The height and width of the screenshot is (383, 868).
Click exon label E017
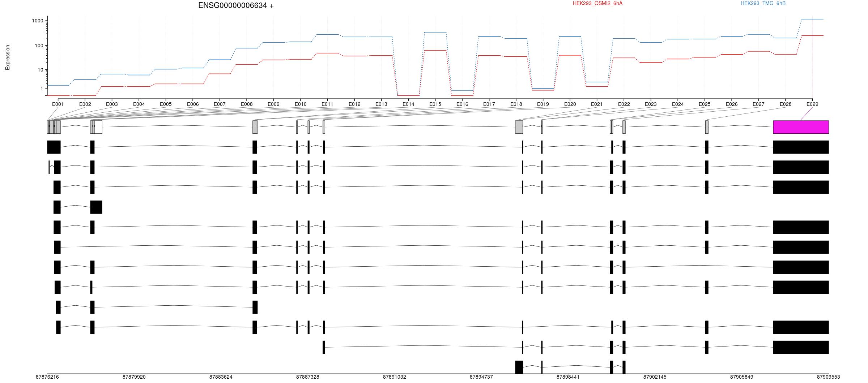click(x=489, y=104)
